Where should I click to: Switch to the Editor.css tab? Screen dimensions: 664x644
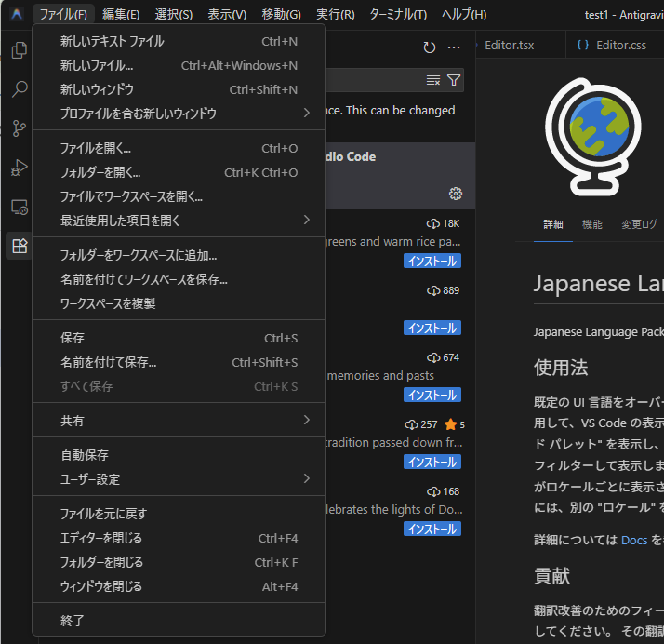click(x=615, y=45)
